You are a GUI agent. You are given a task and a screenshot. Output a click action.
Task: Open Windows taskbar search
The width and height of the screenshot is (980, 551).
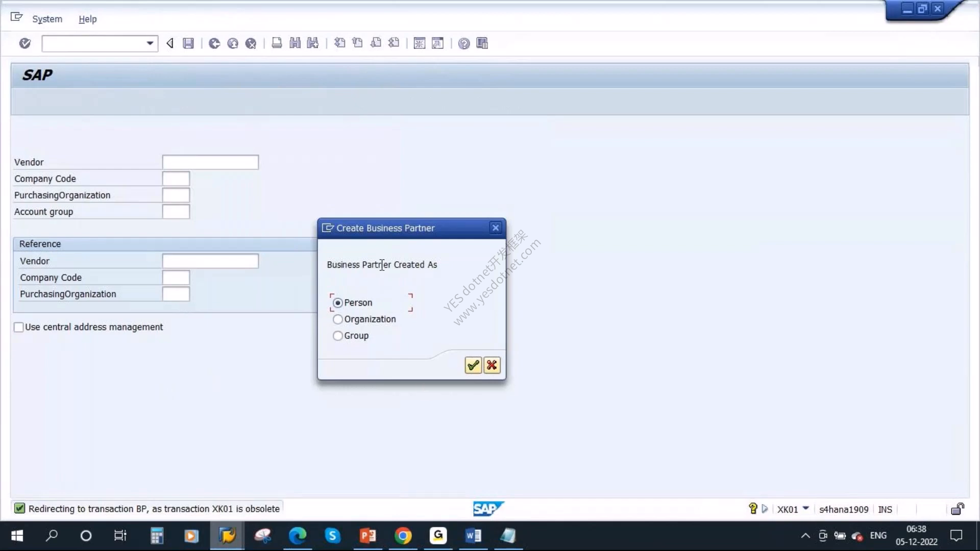coord(52,536)
